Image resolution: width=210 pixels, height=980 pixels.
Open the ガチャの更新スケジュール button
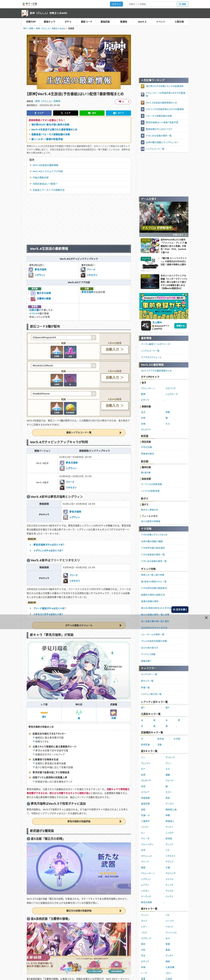[79, 625]
